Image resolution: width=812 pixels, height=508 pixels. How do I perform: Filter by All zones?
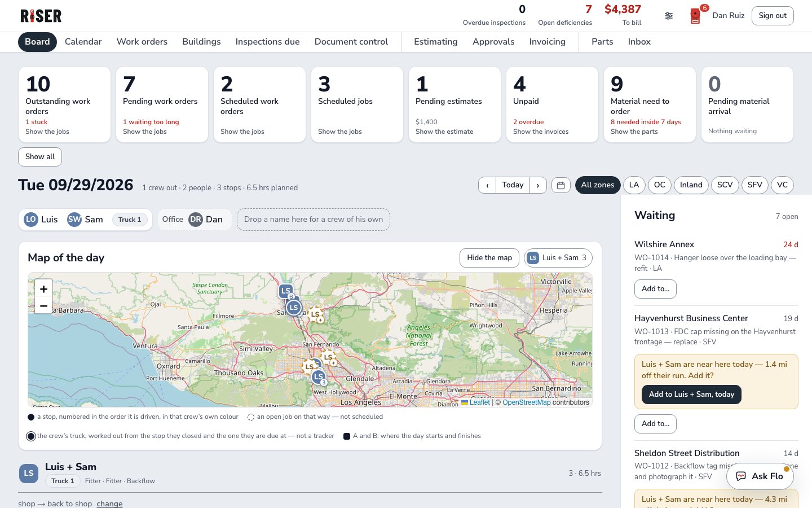pos(598,185)
